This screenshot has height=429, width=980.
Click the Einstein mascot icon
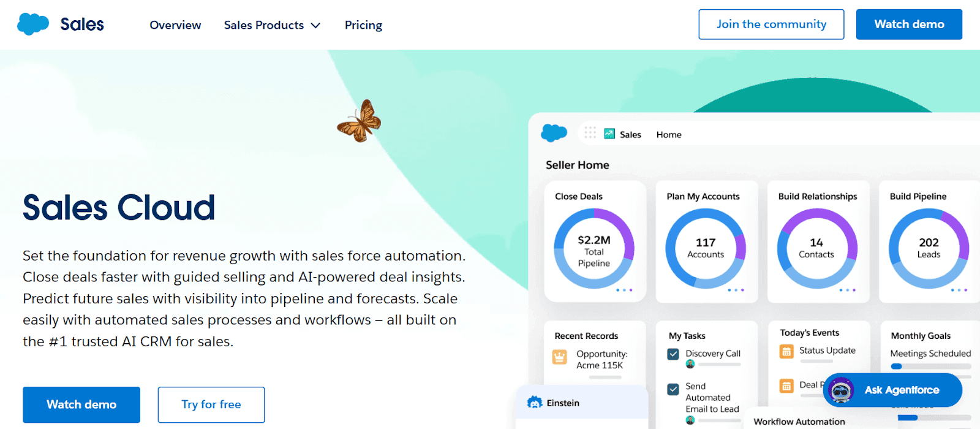[x=535, y=403]
